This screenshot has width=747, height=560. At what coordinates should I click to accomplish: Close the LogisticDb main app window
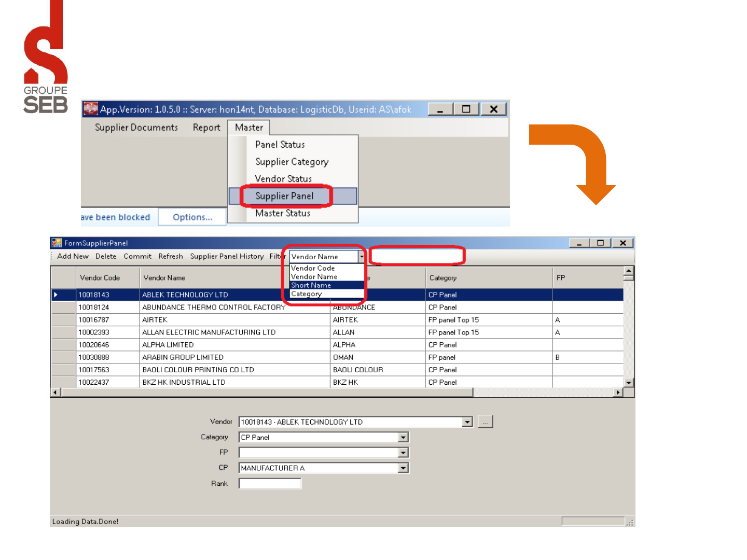point(493,109)
